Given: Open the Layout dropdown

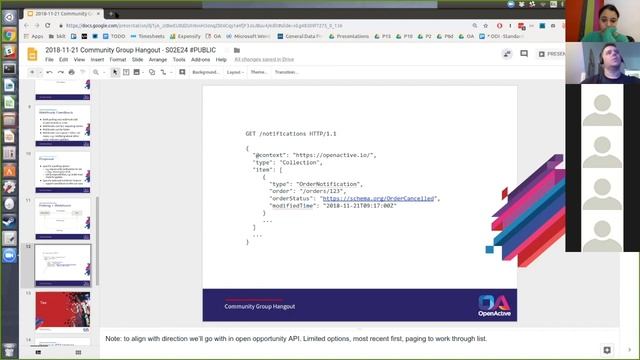Looking at the screenshot, I should click(235, 72).
